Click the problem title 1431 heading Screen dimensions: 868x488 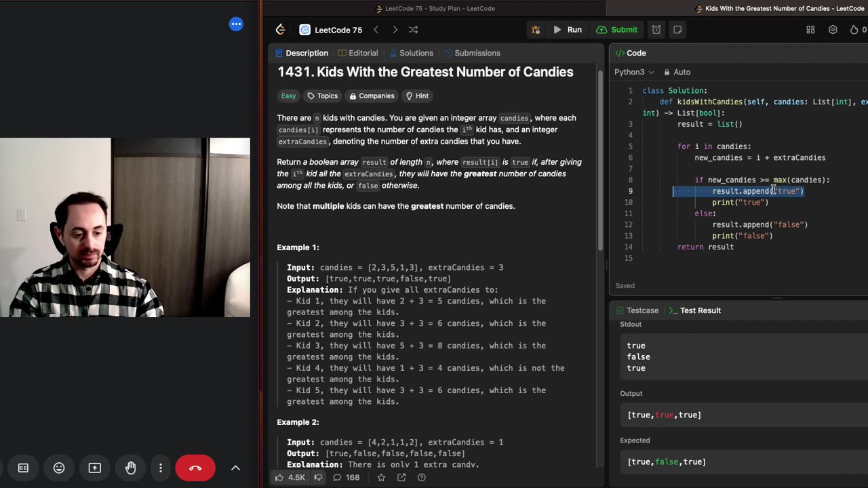coord(425,72)
